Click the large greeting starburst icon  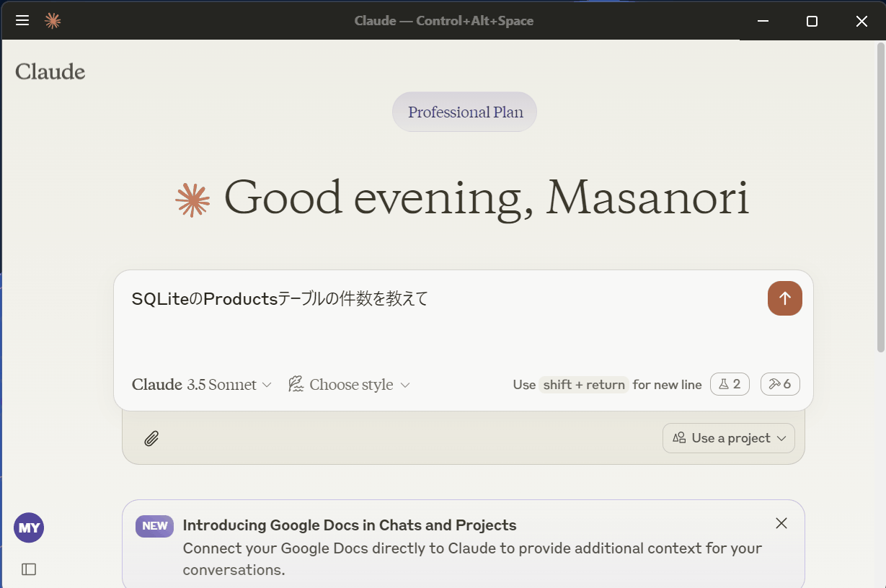(192, 200)
